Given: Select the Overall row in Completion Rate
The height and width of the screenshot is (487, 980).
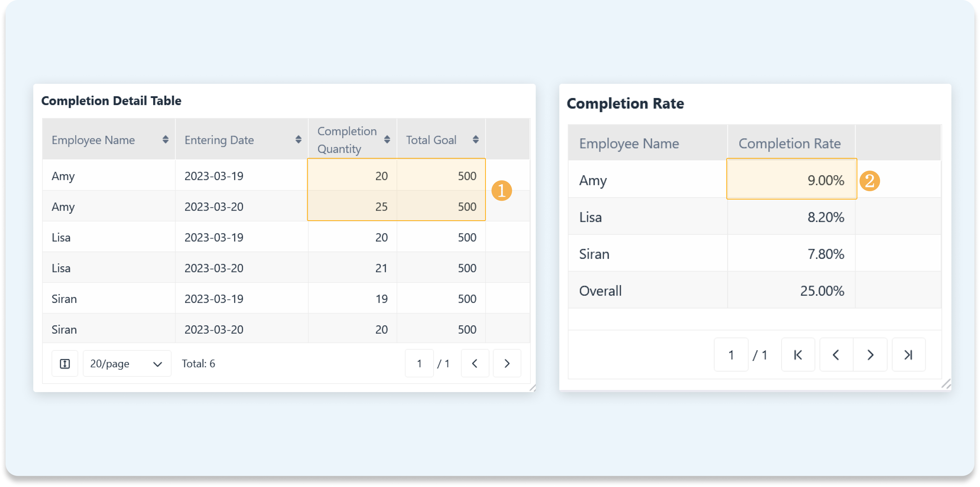Looking at the screenshot, I should click(x=600, y=291).
